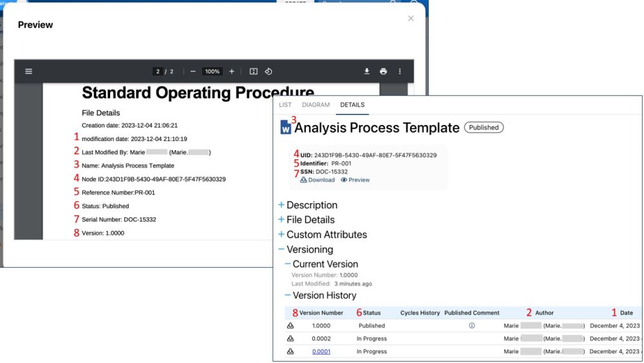Viewport: 644px width, 363px height.
Task: Click 'Last Modified: 3 minutes ago' text
Action: (332, 284)
